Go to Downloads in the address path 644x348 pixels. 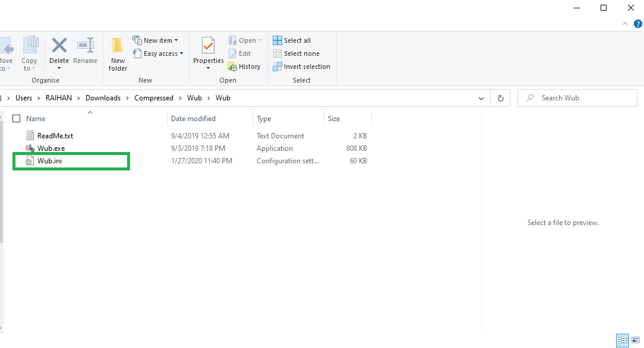click(103, 97)
